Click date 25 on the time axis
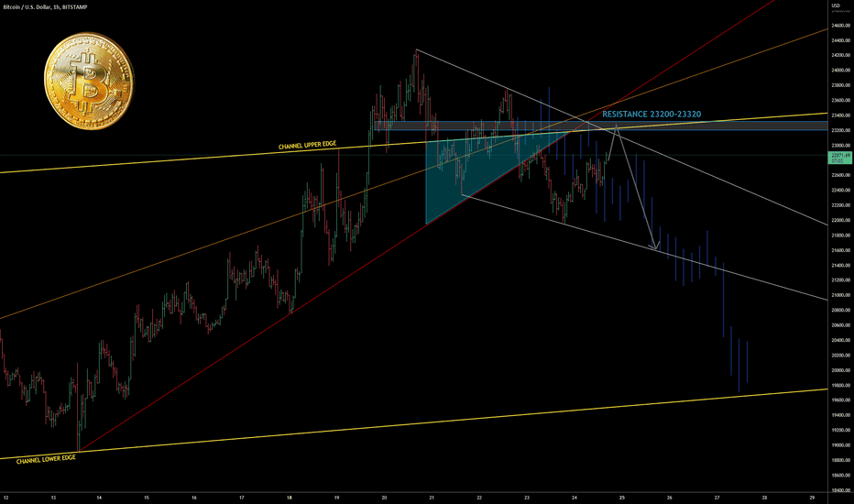 [622, 498]
